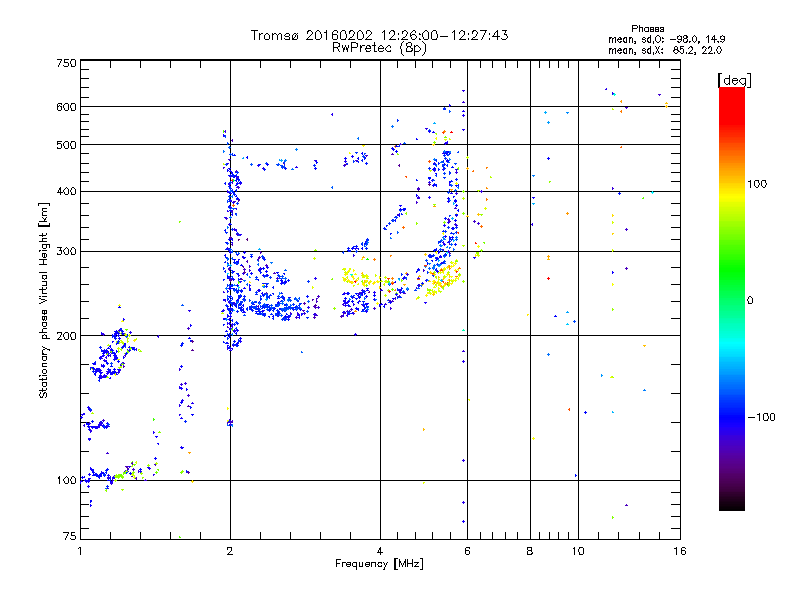Click the blue echo cluster below 200 km near 1.2 MHz

pos(110,355)
